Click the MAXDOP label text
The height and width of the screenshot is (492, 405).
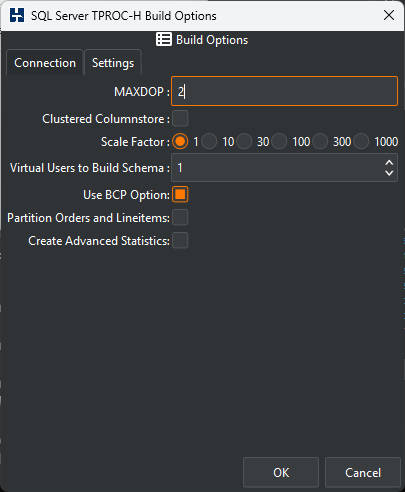coord(142,92)
